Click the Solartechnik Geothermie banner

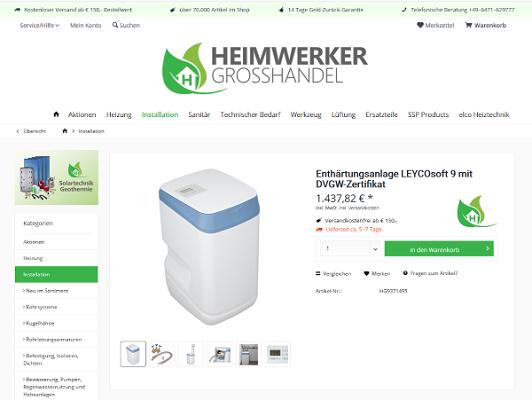pos(57,178)
